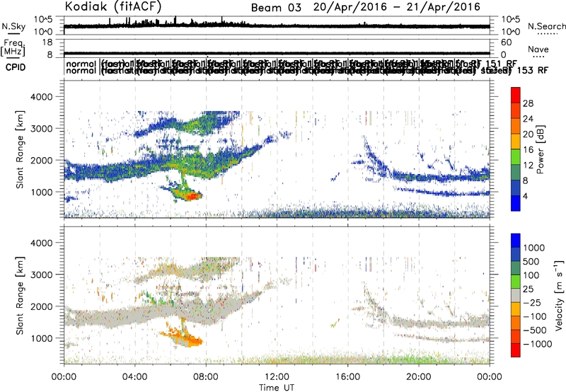Click the "16:00" time tick label
The height and width of the screenshot is (392, 566).
point(348,377)
